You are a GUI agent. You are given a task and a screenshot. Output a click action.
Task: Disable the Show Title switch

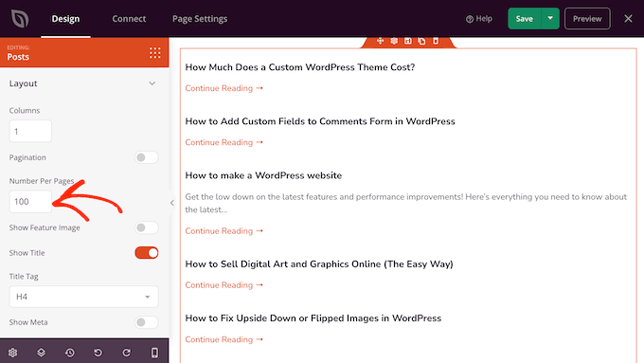[146, 253]
